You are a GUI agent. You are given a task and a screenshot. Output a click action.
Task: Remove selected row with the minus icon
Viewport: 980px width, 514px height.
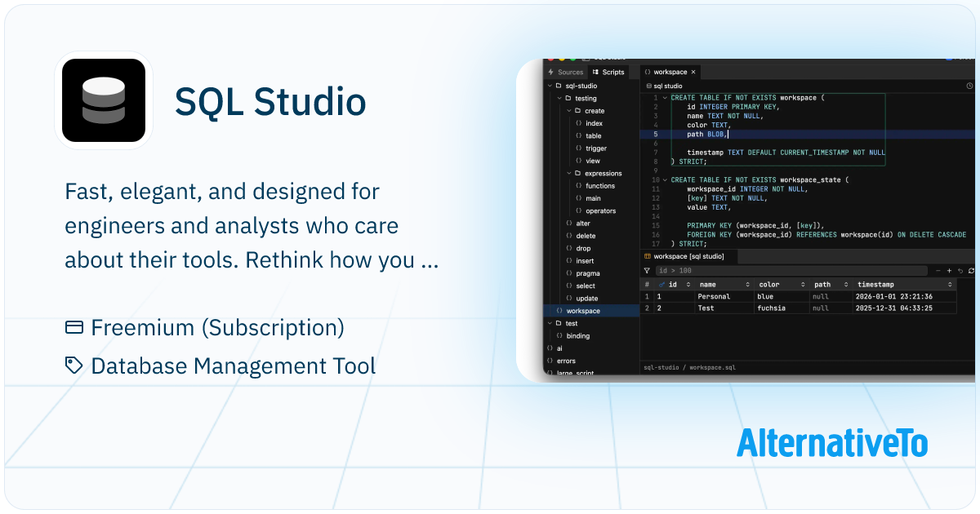pyautogui.click(x=938, y=270)
